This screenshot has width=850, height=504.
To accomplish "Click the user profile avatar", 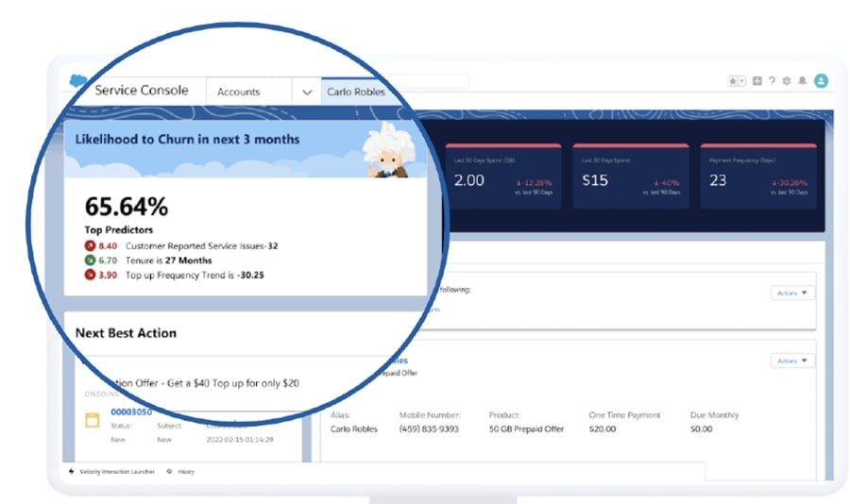I will [821, 81].
